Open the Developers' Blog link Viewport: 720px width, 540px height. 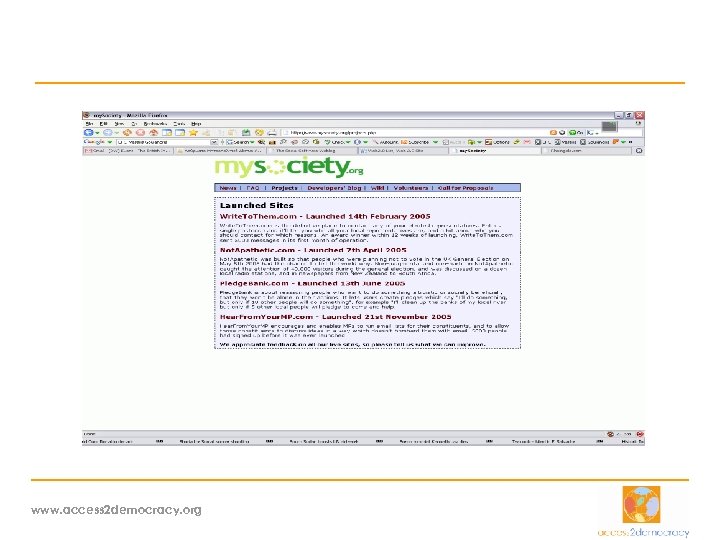point(334,188)
